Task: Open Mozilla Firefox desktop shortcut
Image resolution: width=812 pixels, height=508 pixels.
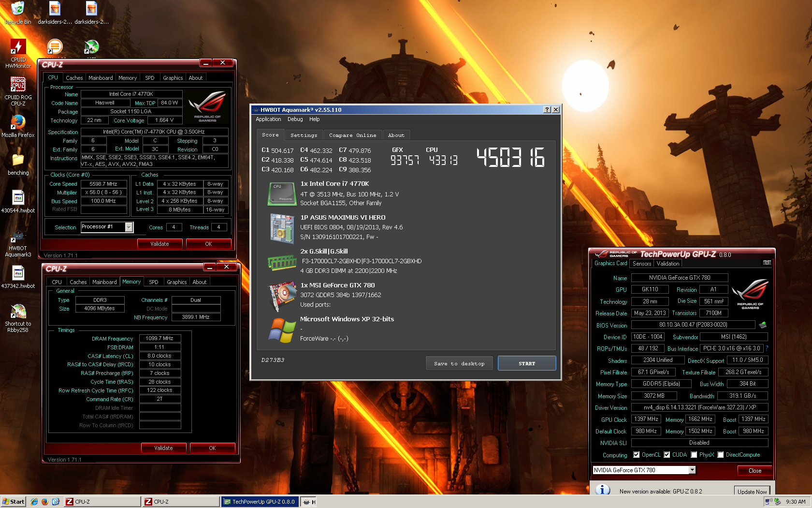Action: pyautogui.click(x=18, y=126)
